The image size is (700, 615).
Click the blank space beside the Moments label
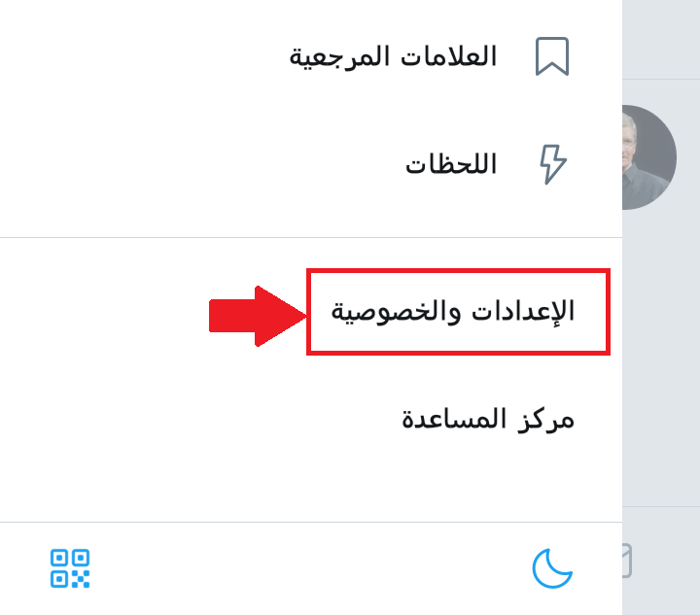click(x=201, y=164)
